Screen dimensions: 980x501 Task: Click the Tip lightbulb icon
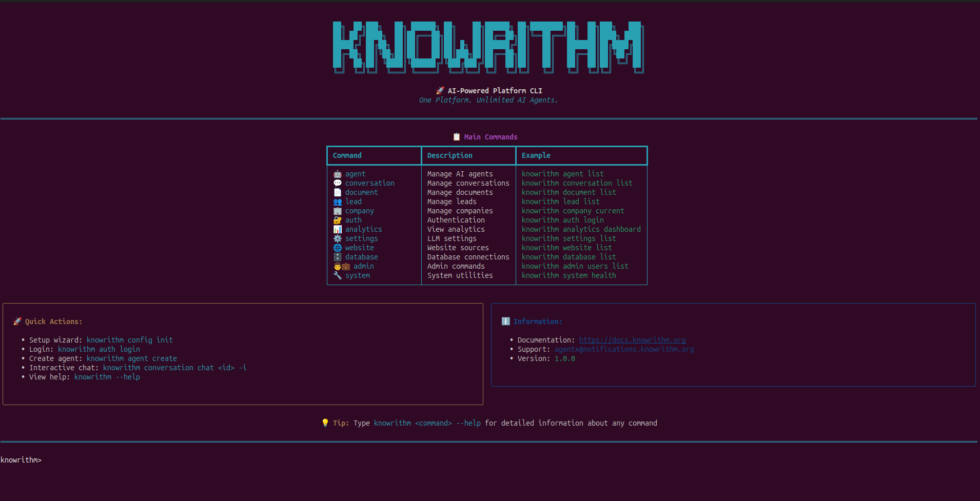tap(326, 423)
